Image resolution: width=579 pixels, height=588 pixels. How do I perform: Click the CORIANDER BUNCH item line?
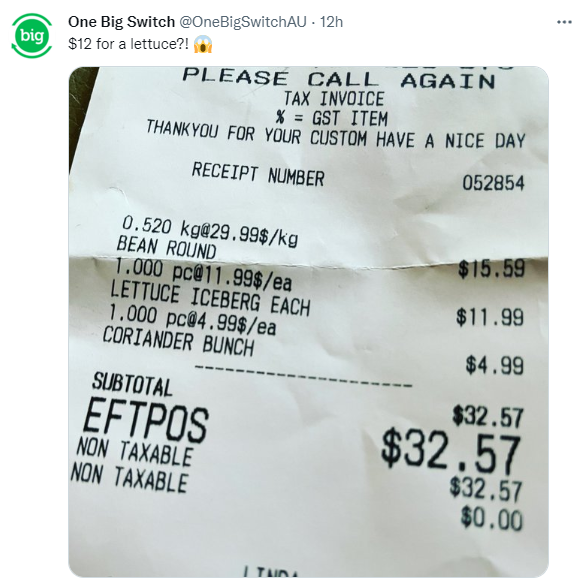pos(178,341)
